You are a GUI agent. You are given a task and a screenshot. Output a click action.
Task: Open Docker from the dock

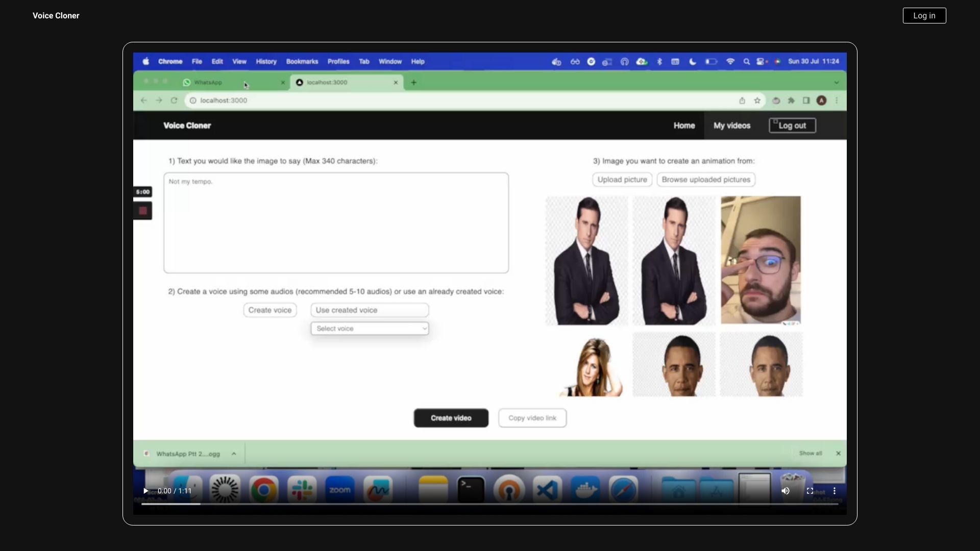point(585,489)
